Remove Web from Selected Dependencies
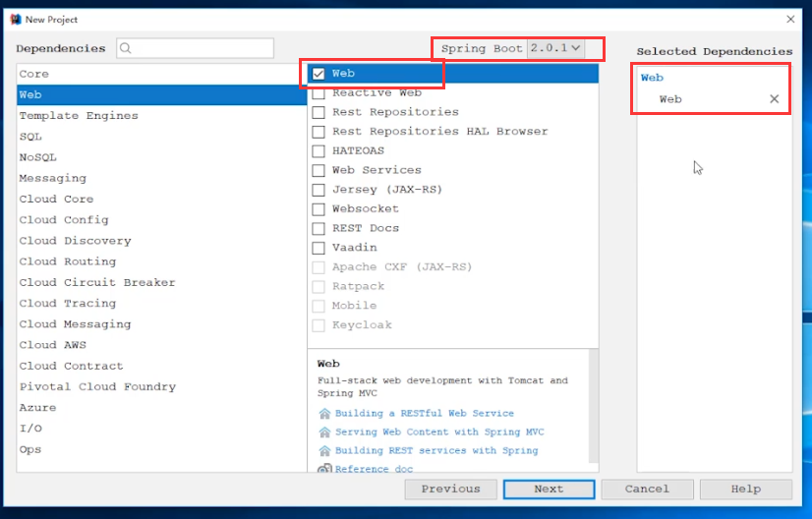 click(x=775, y=99)
